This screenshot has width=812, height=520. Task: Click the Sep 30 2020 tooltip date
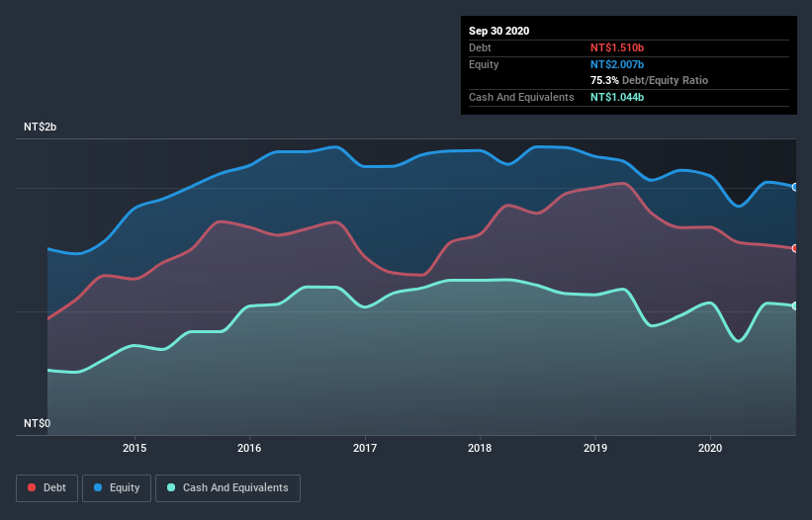(x=499, y=31)
